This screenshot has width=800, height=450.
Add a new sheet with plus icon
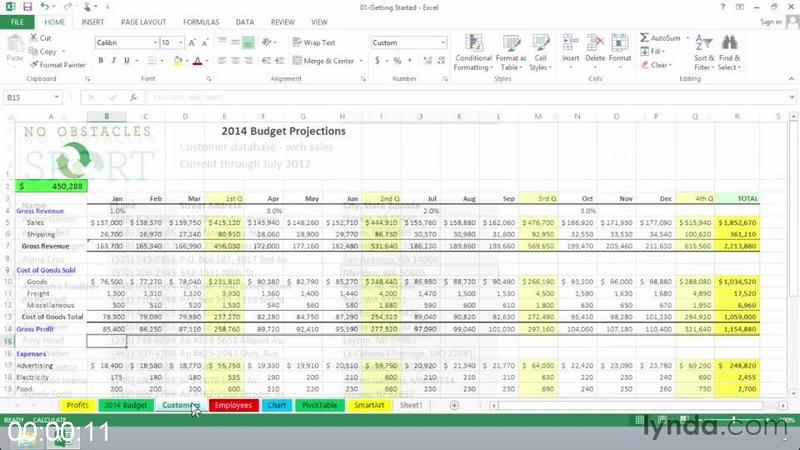[x=454, y=405]
